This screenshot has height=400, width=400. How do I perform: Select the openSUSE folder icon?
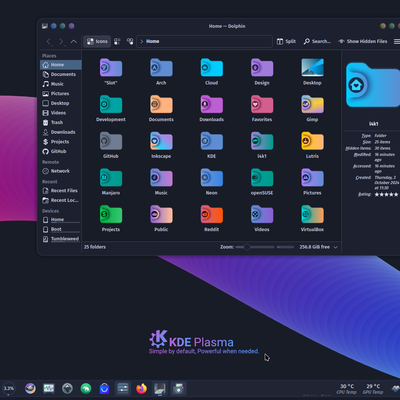coord(262,178)
